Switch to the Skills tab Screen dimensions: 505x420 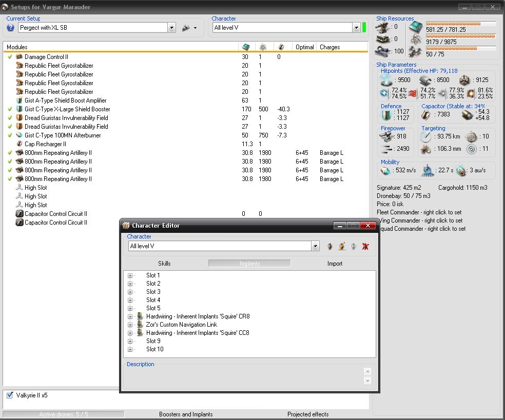164,264
